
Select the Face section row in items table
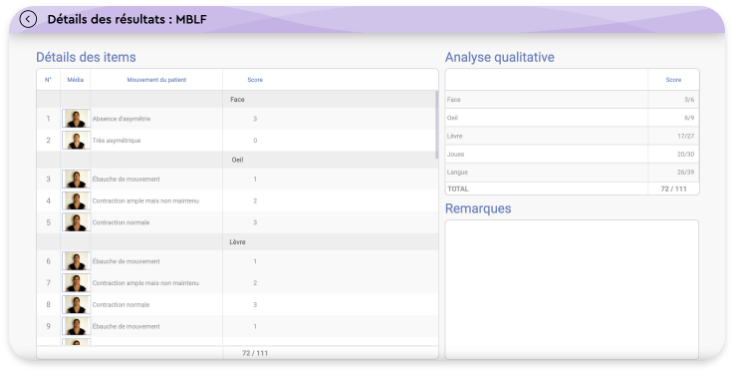pos(236,99)
